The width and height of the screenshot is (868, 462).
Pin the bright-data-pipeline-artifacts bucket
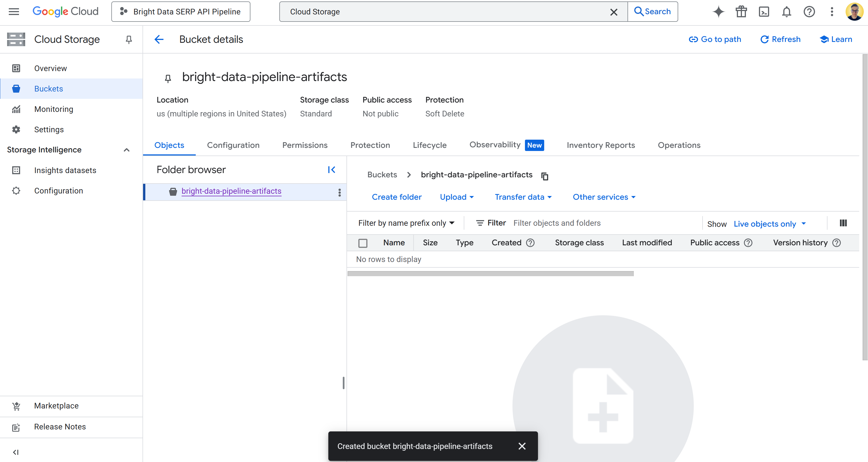pyautogui.click(x=167, y=78)
